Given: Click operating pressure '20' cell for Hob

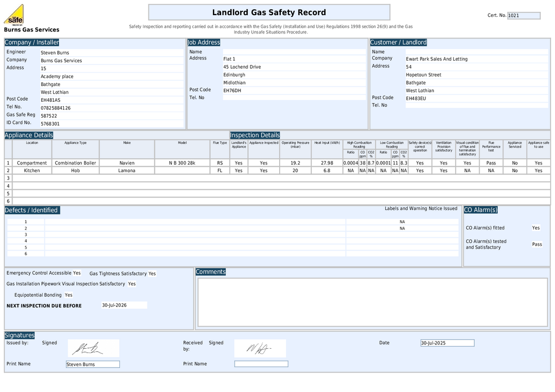Looking at the screenshot, I should pyautogui.click(x=295, y=171).
